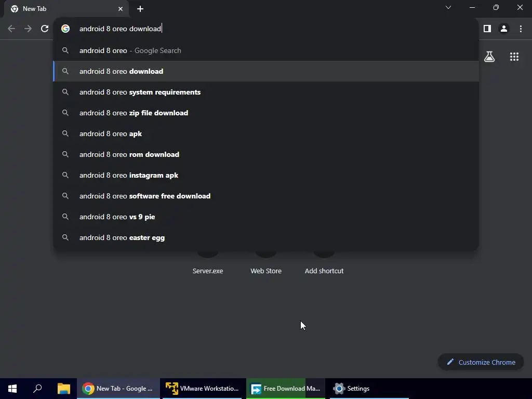Click the new tab plus button
The width and height of the screenshot is (532, 399).
pos(140,9)
